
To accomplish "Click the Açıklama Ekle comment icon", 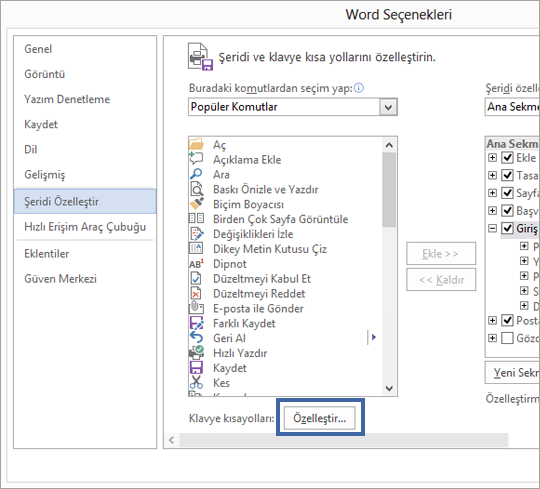I will (196, 159).
